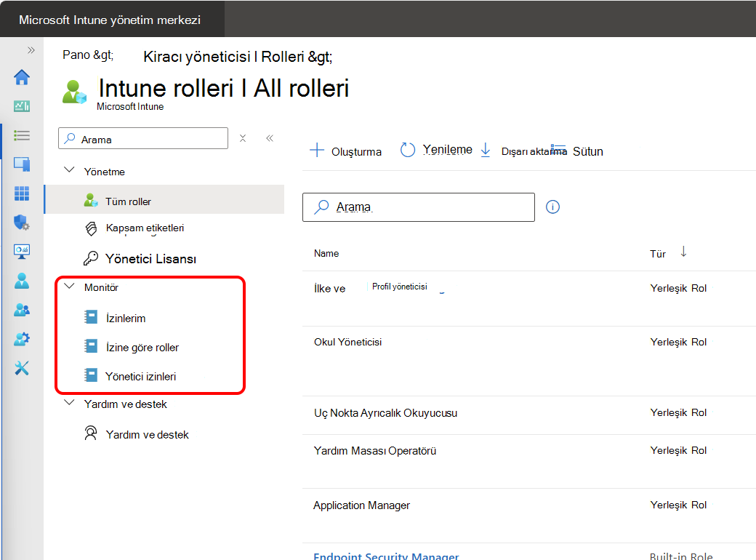Open Yardım ve destek support item
This screenshot has height=560, width=756.
[147, 435]
